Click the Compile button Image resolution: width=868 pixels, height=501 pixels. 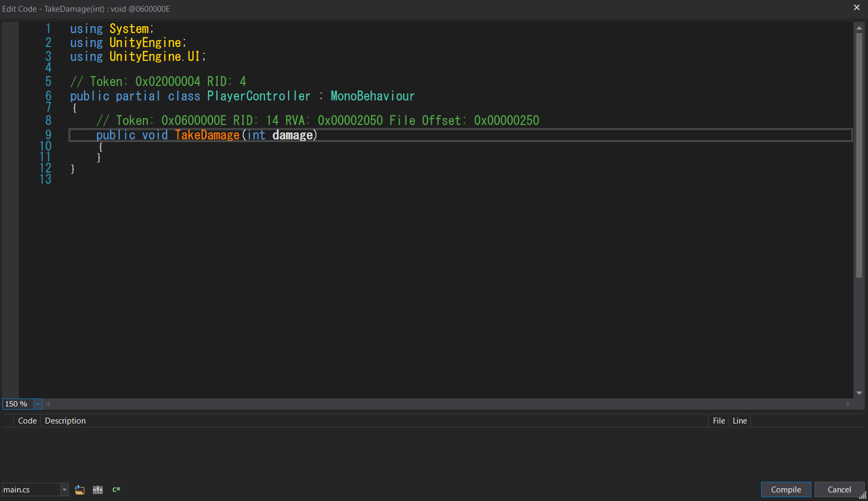786,490
